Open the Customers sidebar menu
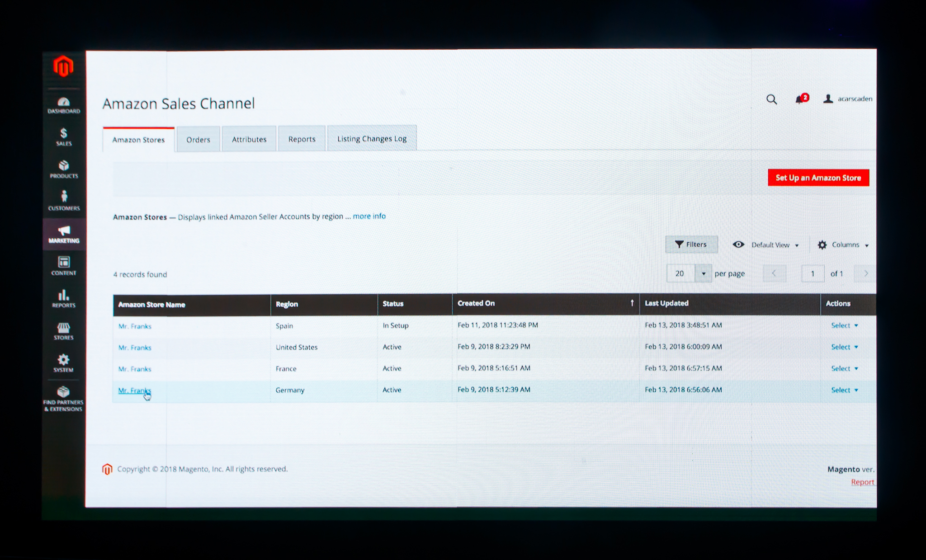The image size is (926, 560). (64, 202)
